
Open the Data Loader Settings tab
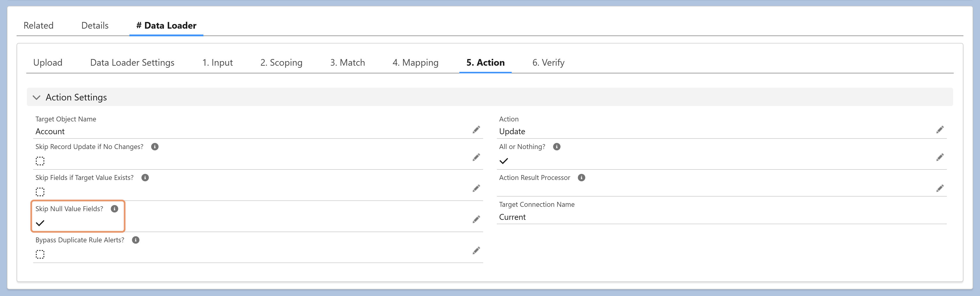coord(132,62)
